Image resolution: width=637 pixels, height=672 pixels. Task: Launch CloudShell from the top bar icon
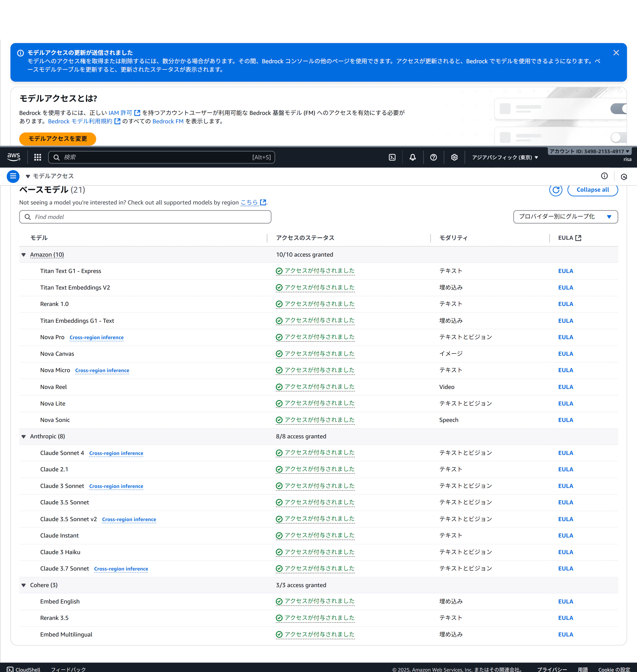coord(392,157)
